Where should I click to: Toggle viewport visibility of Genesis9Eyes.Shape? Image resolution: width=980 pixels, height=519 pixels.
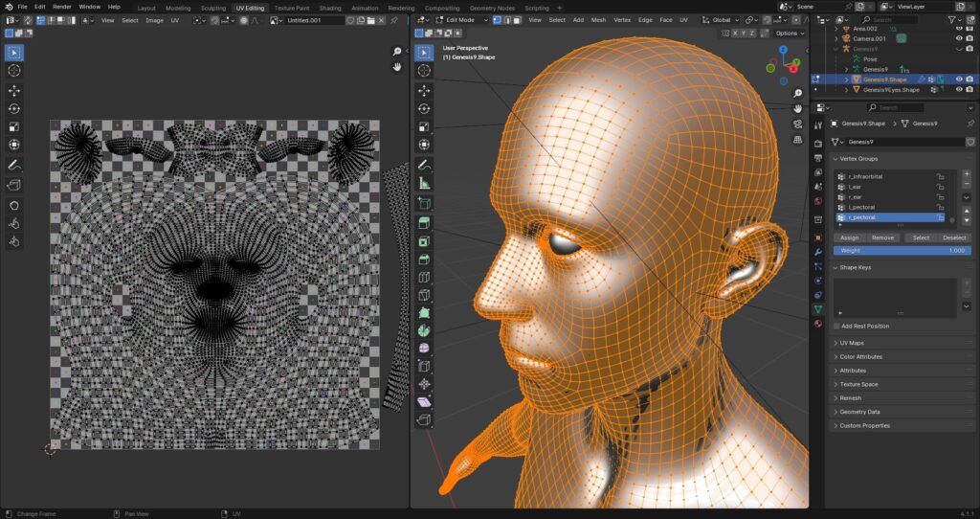tap(959, 89)
